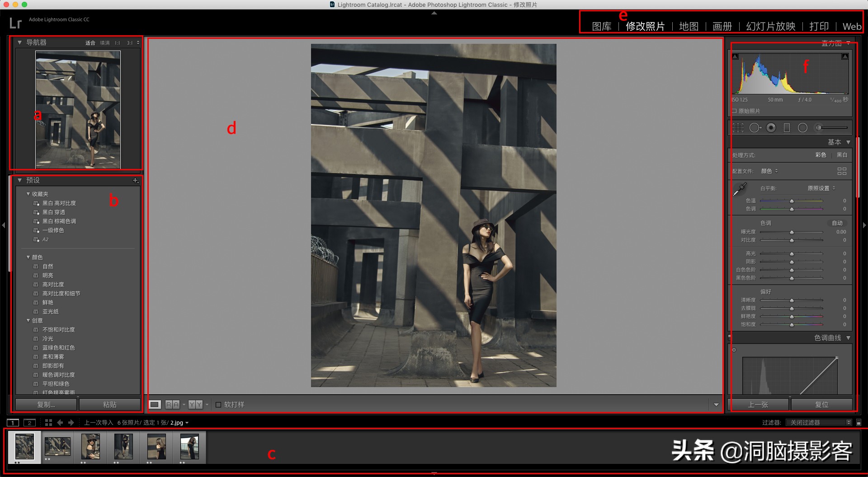
Task: Open the 白平衡 原照设置 dropdown
Action: pyautogui.click(x=821, y=188)
